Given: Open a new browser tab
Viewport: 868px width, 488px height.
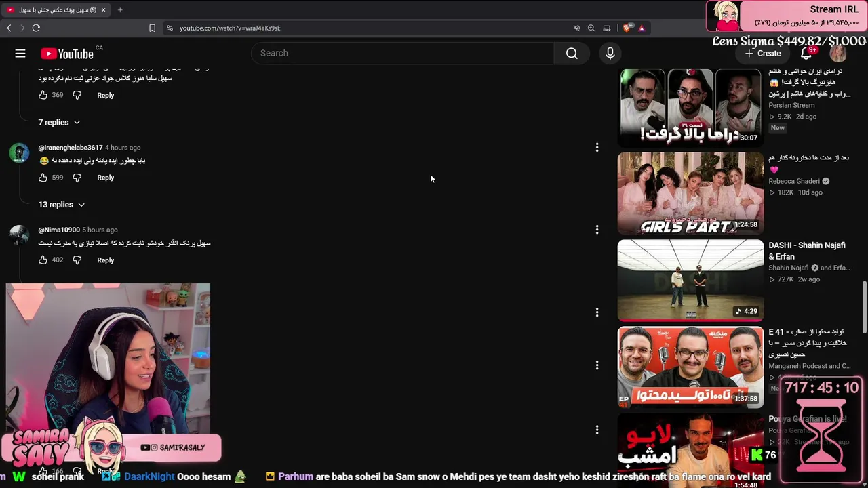Looking at the screenshot, I should (x=120, y=9).
